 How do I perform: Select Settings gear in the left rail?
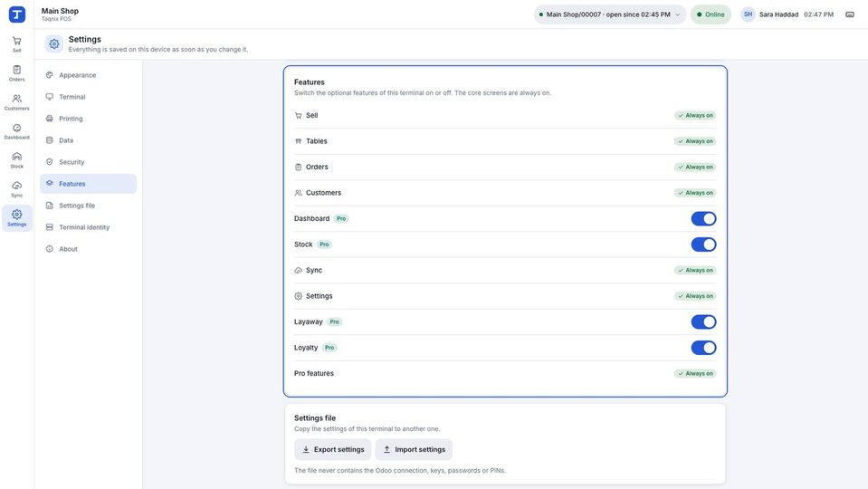pyautogui.click(x=17, y=217)
